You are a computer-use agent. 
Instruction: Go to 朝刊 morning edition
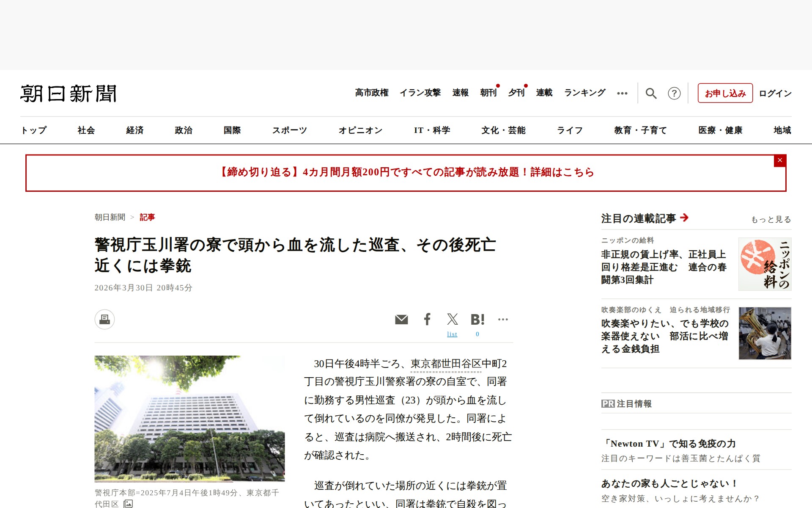click(488, 93)
